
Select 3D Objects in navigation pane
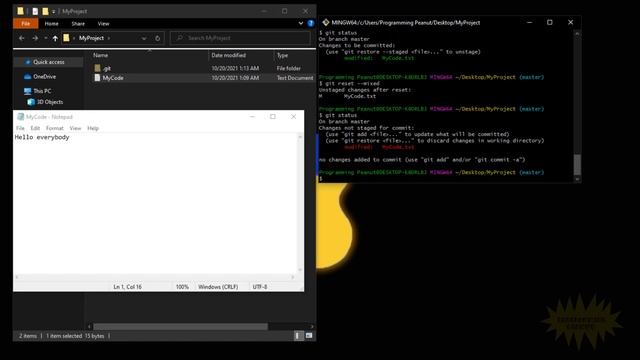point(50,102)
